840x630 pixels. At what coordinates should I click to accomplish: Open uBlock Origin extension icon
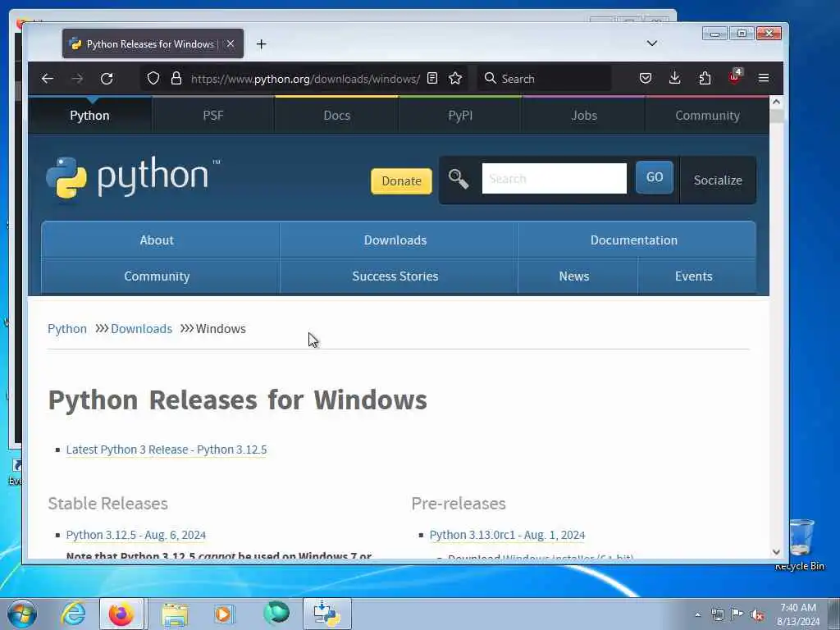[735, 78]
